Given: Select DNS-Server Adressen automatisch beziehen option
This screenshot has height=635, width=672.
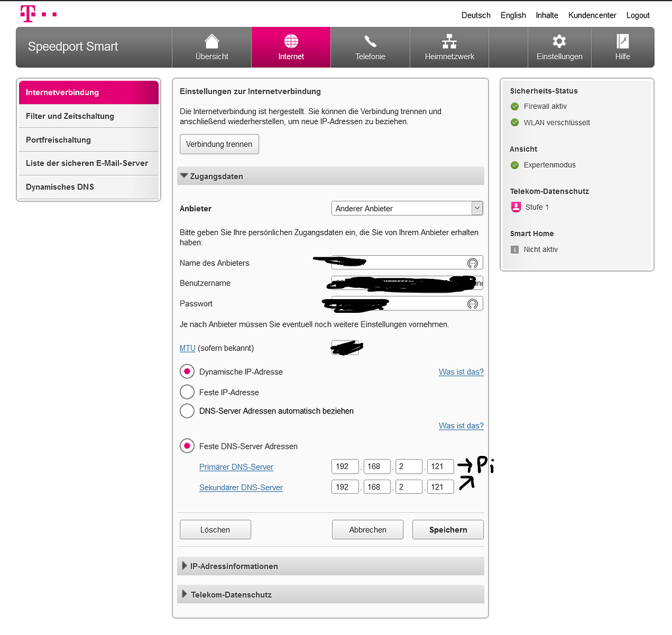Looking at the screenshot, I should pos(187,411).
